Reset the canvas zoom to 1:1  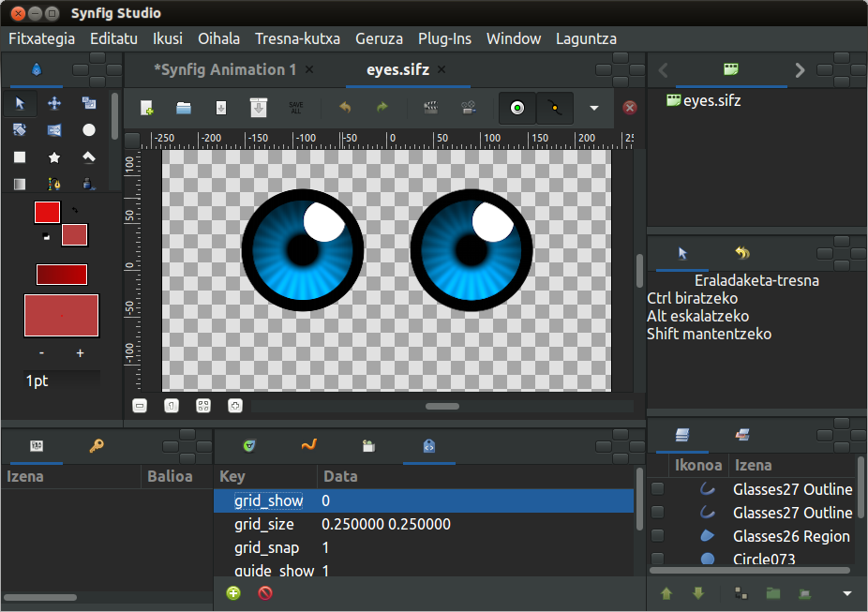172,406
